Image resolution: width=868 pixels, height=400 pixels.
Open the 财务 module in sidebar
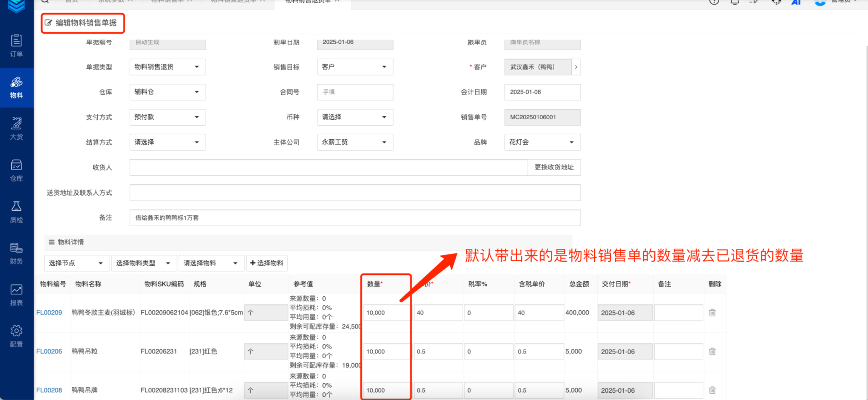coord(16,253)
